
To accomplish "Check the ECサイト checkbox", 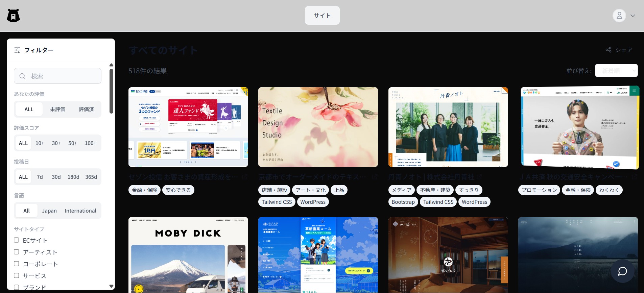I will tap(16, 240).
